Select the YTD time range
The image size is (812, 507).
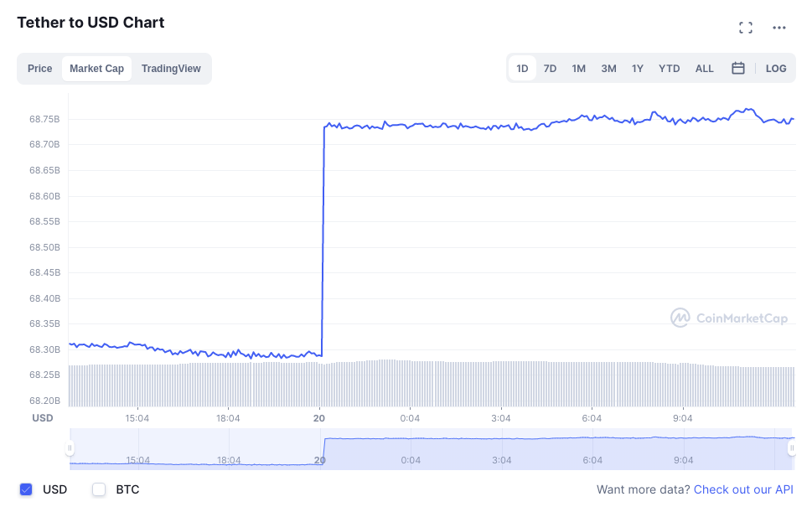[669, 69]
